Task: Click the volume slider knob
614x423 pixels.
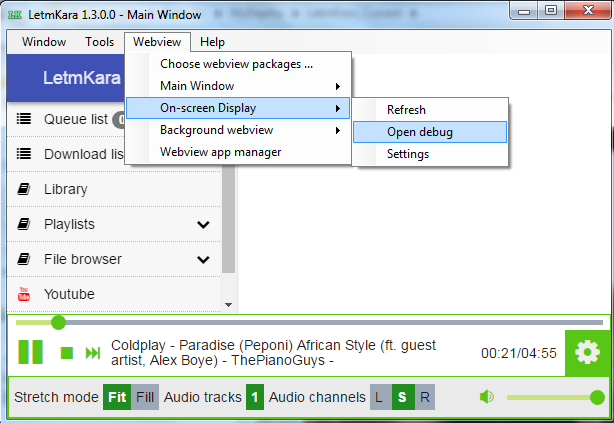Action: pyautogui.click(x=597, y=397)
